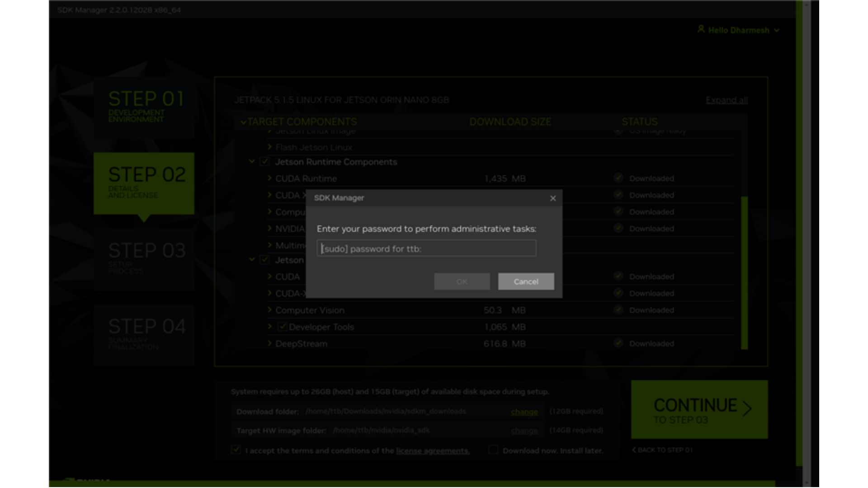Click the OK button in the dialog
The height and width of the screenshot is (488, 868).
[462, 282]
